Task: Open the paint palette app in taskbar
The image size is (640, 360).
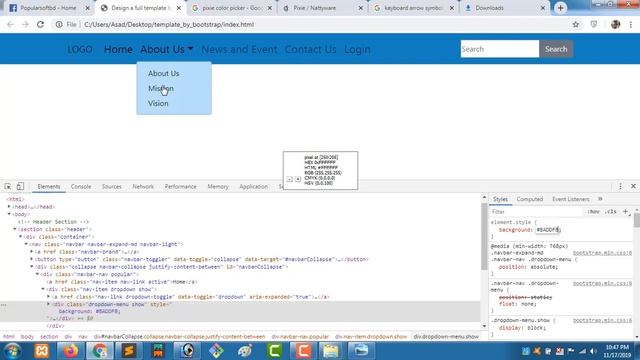Action: [x=245, y=351]
